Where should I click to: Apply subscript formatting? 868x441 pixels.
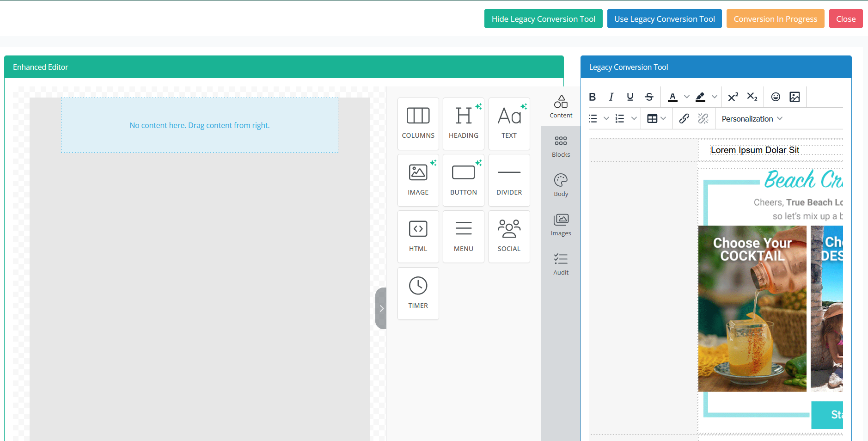click(752, 97)
